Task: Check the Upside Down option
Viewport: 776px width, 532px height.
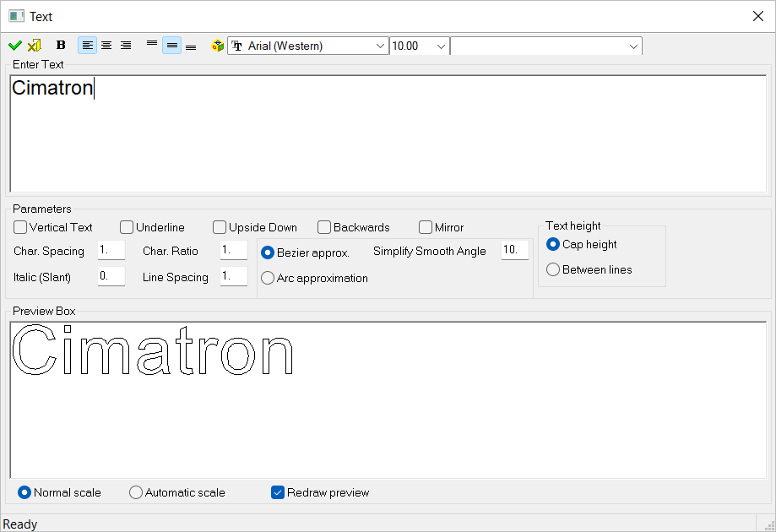Action: [x=220, y=227]
